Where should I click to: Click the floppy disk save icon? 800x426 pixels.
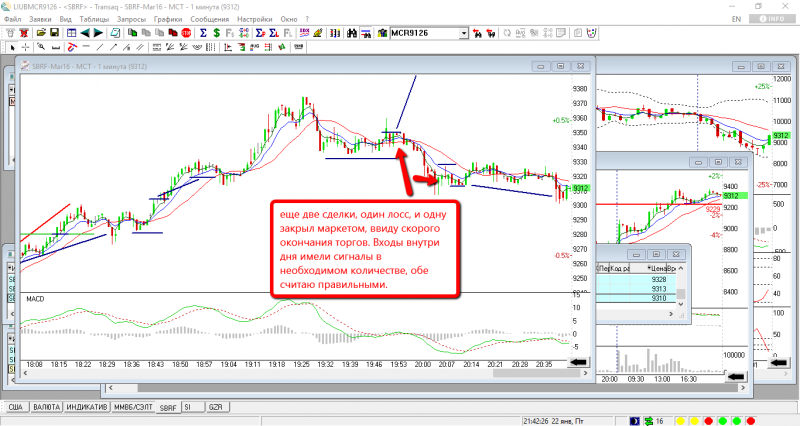pos(54,33)
